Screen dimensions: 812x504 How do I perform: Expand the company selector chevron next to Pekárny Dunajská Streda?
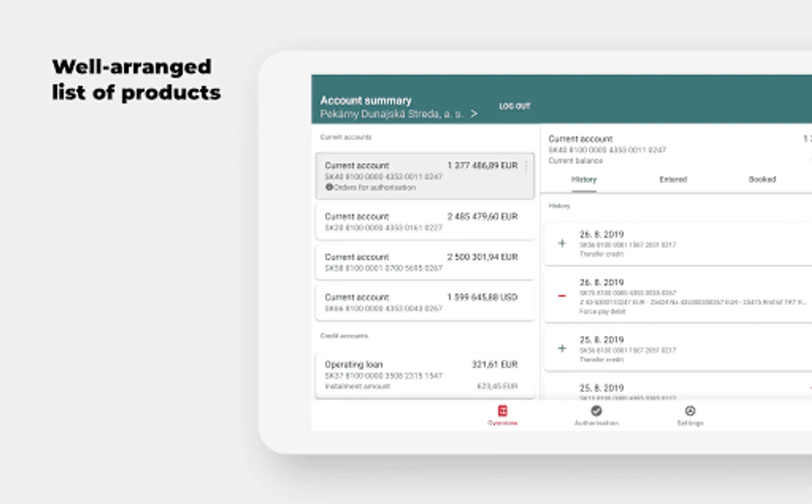pyautogui.click(x=474, y=114)
